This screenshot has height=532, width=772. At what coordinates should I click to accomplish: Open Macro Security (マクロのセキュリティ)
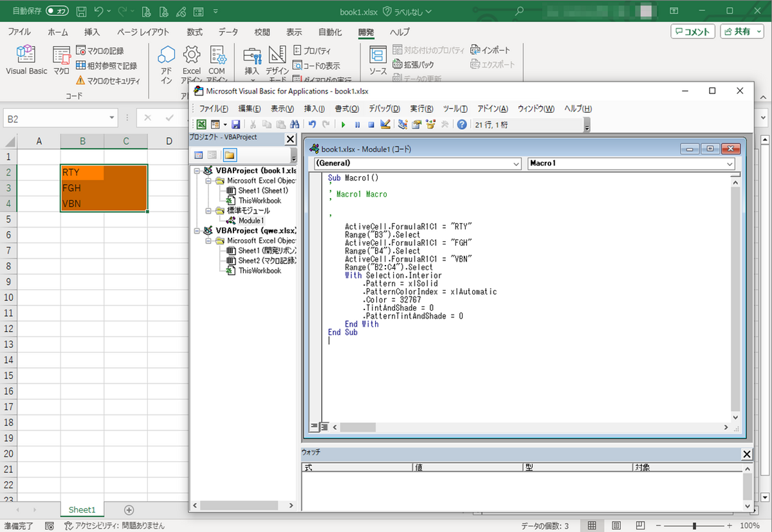coord(107,80)
